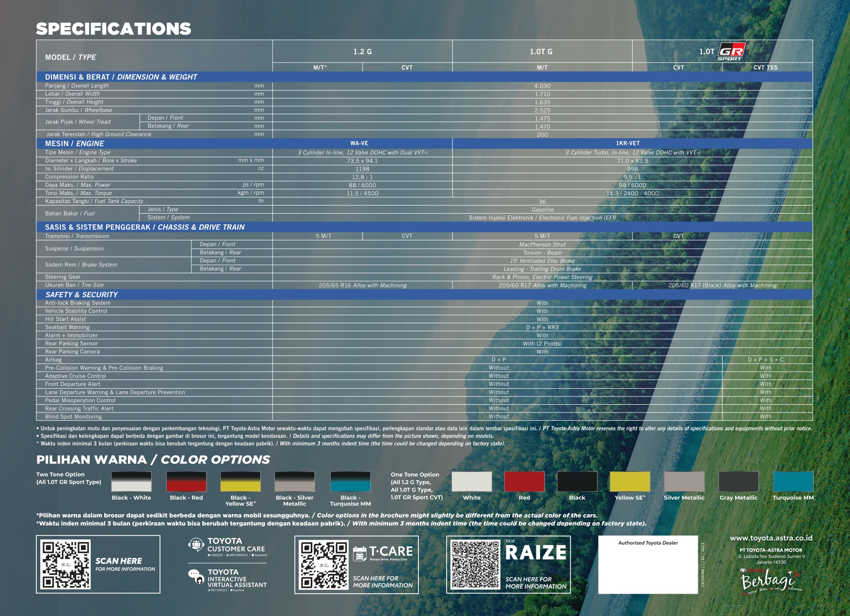This screenshot has height=616, width=850.
Task: Pick the Black - White two-tone swatch
Action: [131, 482]
